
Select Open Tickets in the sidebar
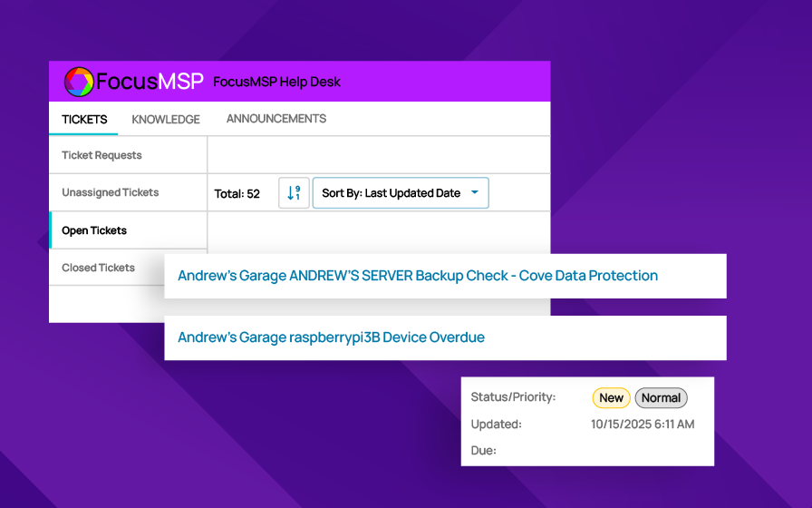(128, 230)
